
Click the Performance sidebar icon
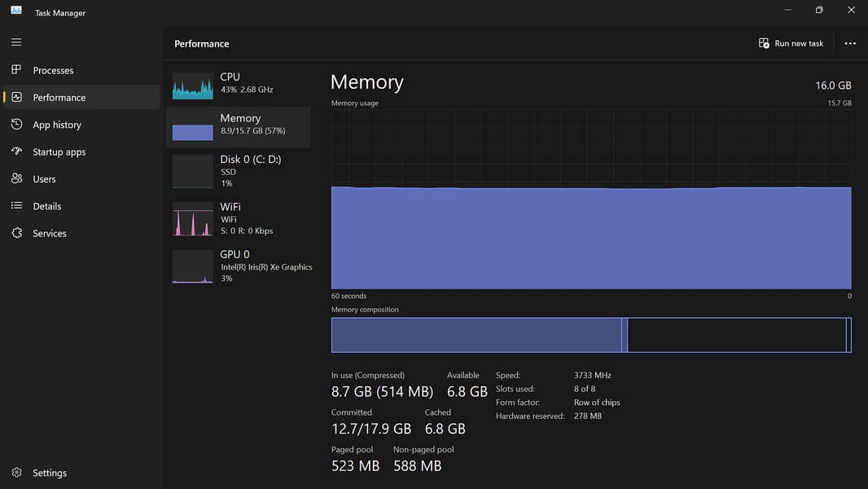coord(16,97)
